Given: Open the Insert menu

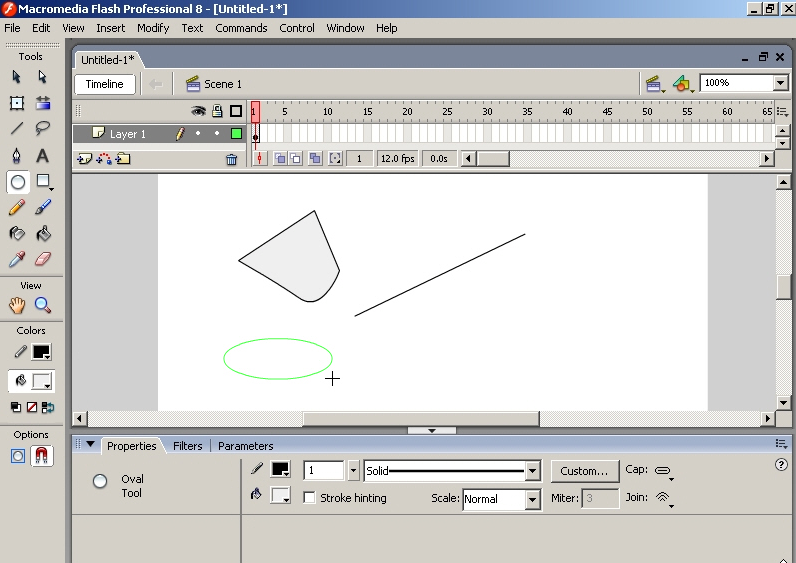Looking at the screenshot, I should coord(111,28).
